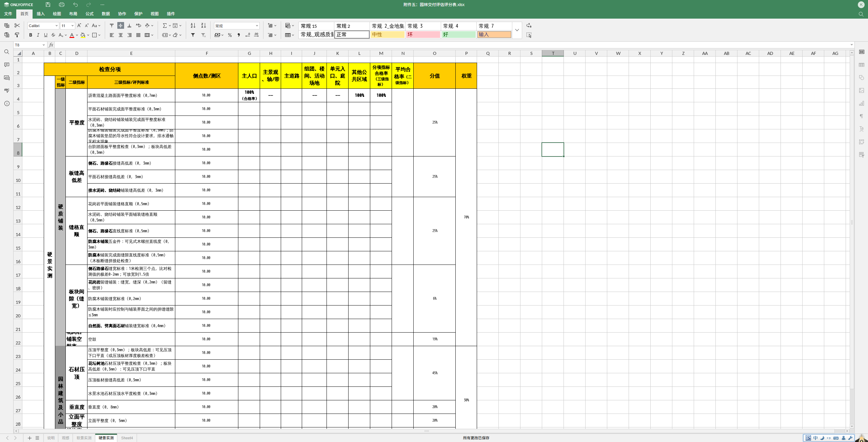Expand the cell styles gallery
868x442 pixels.
point(517,30)
